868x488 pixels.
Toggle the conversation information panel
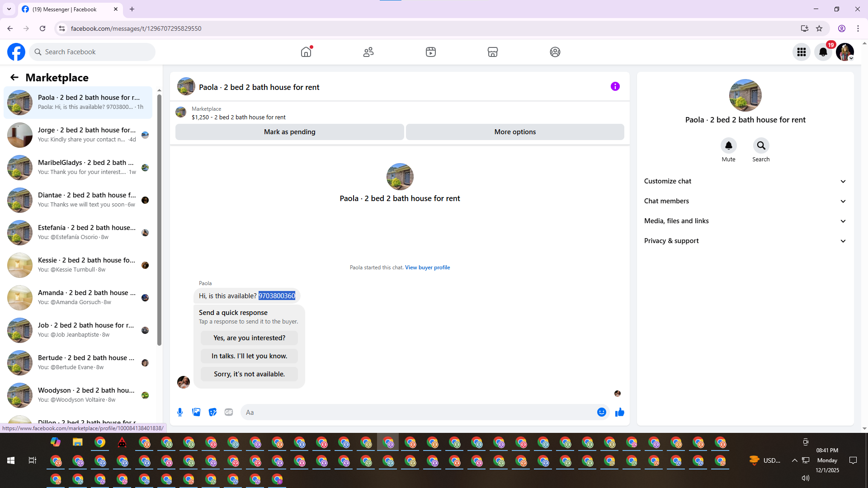(x=615, y=86)
